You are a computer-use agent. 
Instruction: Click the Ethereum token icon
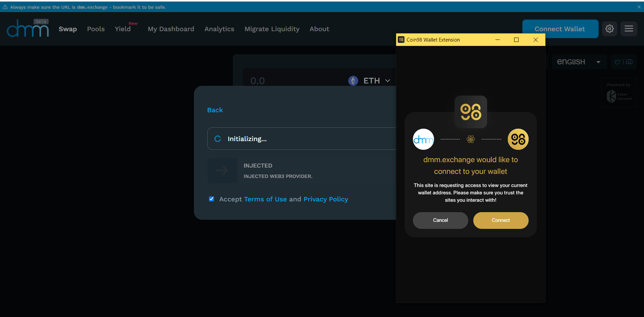353,81
